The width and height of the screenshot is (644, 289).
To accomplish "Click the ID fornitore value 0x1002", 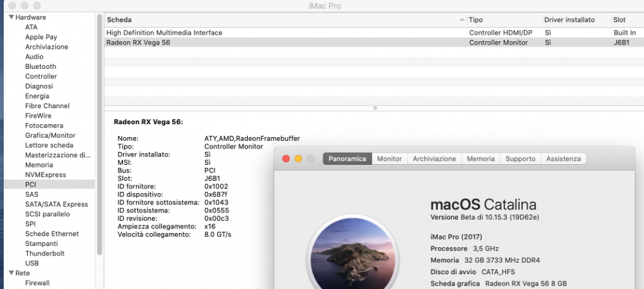I will click(x=216, y=187).
